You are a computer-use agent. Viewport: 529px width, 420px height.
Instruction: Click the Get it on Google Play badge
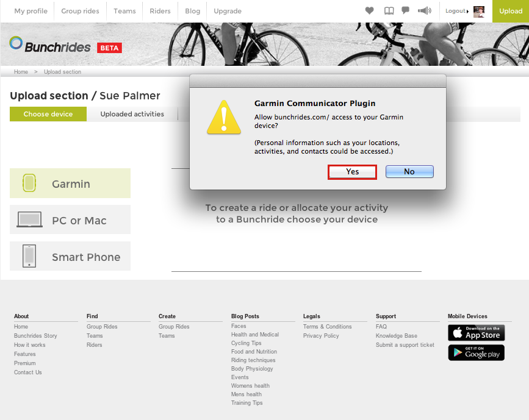tap(476, 352)
